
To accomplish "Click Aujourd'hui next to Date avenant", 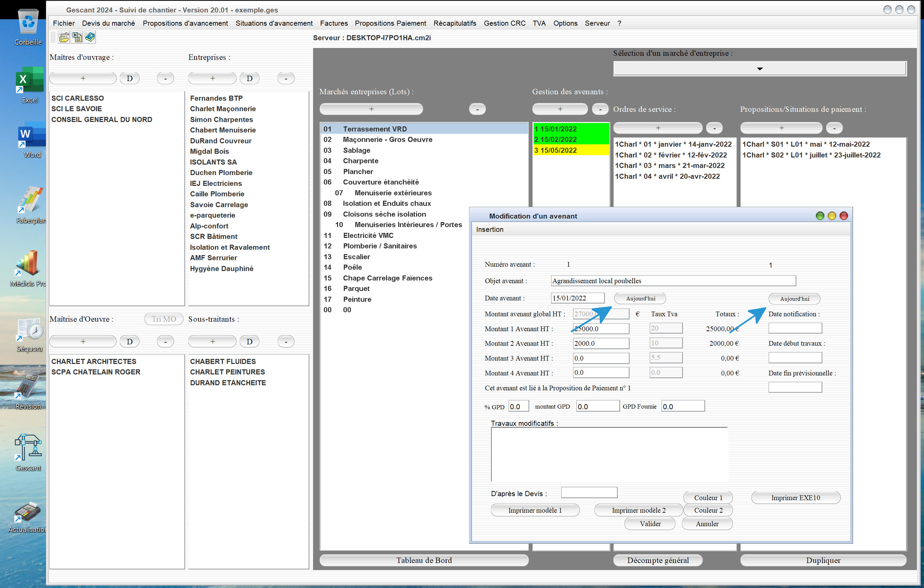I will click(x=640, y=298).
